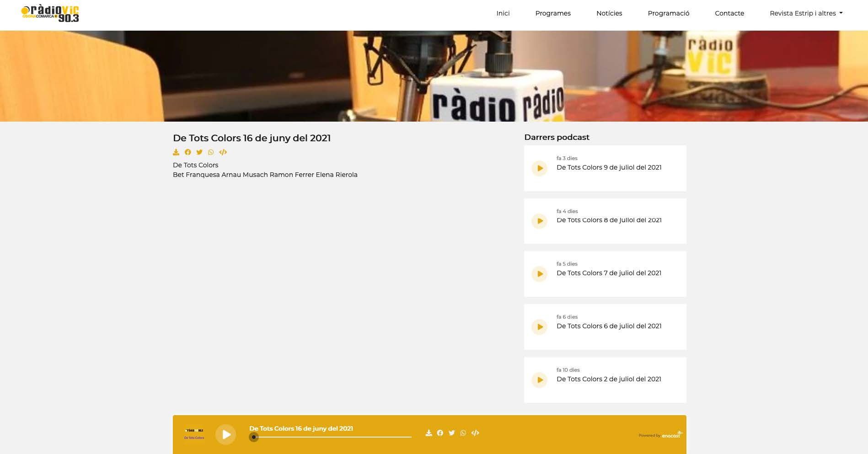Click the program thumbnail in player bar
This screenshot has height=454, width=868.
pos(194,434)
